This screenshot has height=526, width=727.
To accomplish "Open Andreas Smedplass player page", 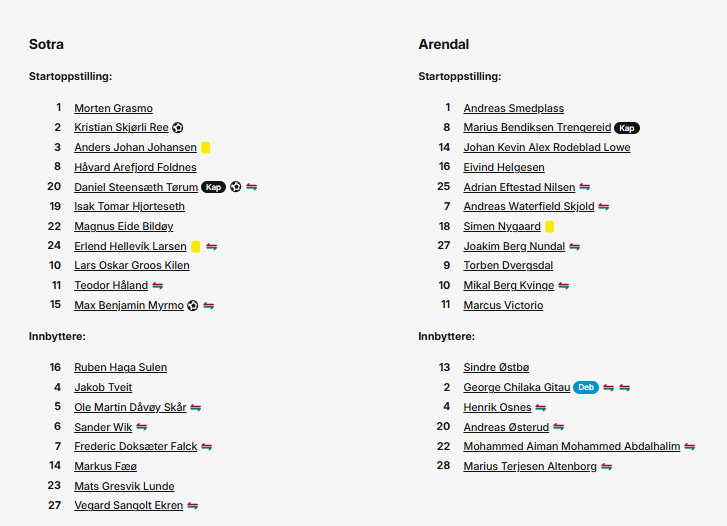I will click(514, 108).
